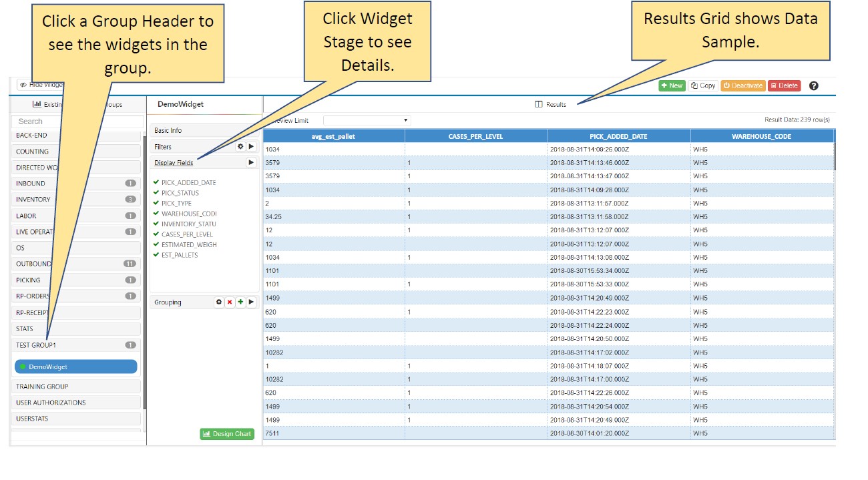Add a grouping with the green plus
The height and width of the screenshot is (480, 868).
pyautogui.click(x=240, y=302)
